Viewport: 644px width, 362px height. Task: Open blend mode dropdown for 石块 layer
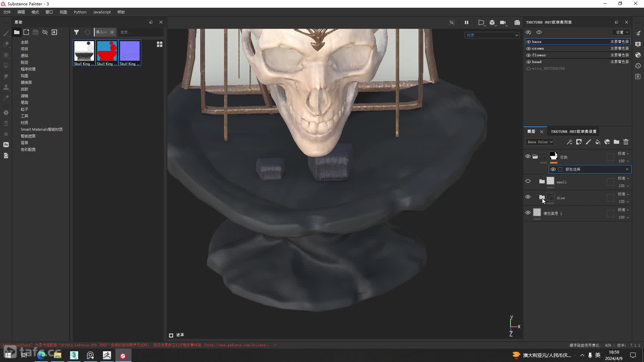point(623,154)
